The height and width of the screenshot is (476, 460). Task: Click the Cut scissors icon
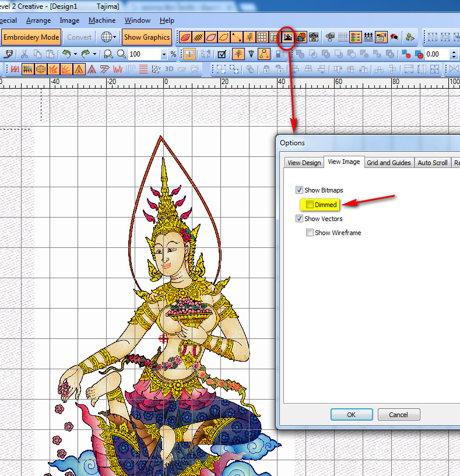24,54
